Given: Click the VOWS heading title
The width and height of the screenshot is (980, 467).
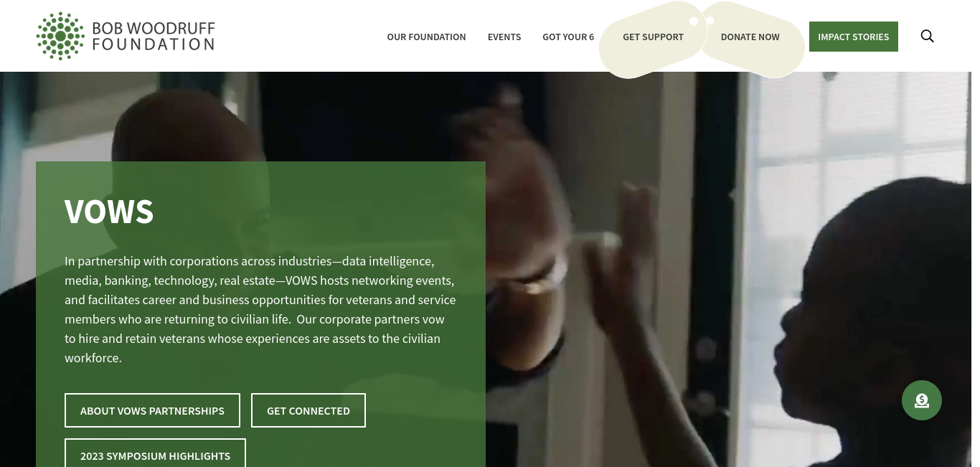Looking at the screenshot, I should click(109, 212).
